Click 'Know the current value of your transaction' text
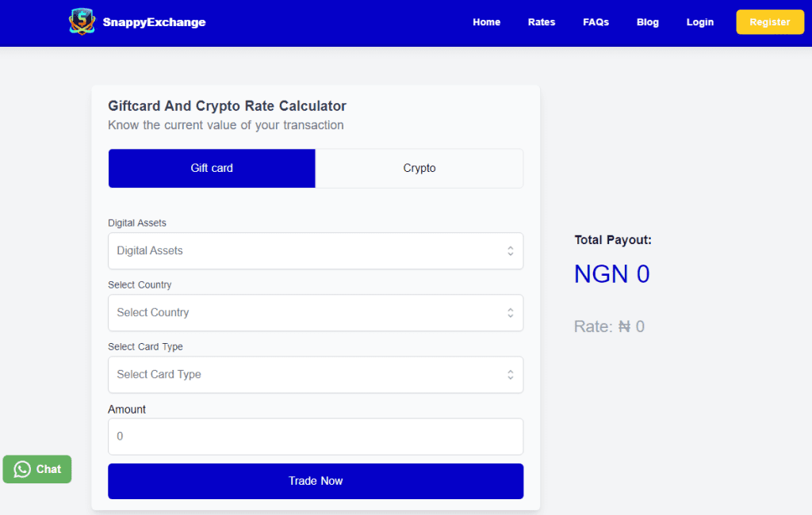 tap(226, 125)
